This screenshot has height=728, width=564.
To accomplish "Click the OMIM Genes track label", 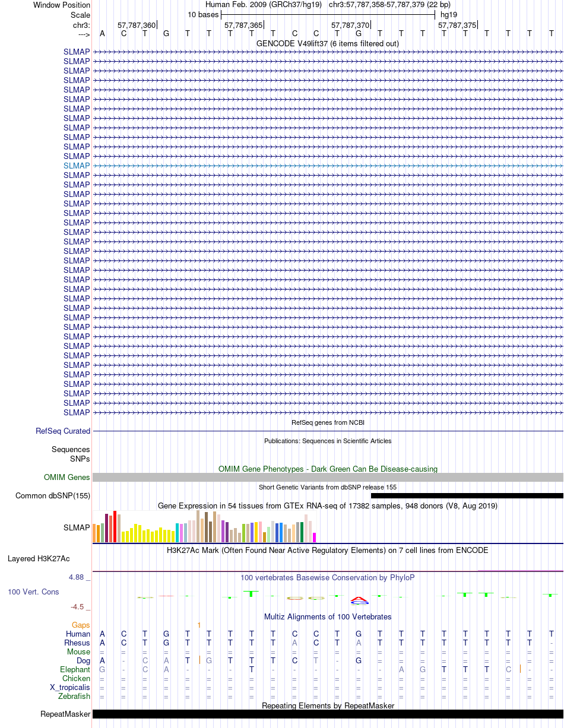I will (x=67, y=477).
